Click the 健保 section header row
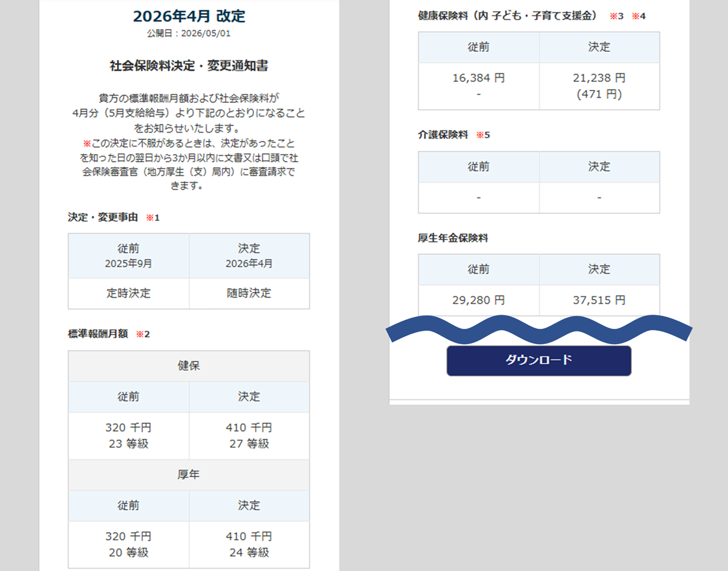 (x=189, y=366)
